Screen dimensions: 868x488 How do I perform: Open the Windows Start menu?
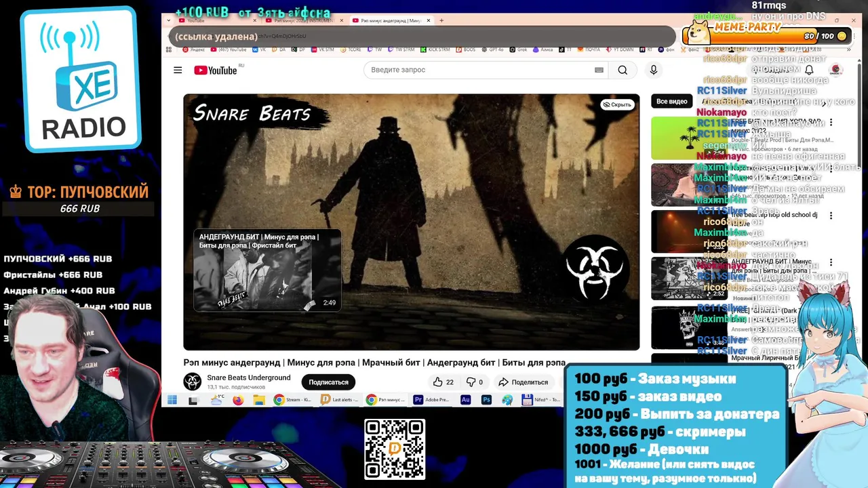pyautogui.click(x=172, y=401)
